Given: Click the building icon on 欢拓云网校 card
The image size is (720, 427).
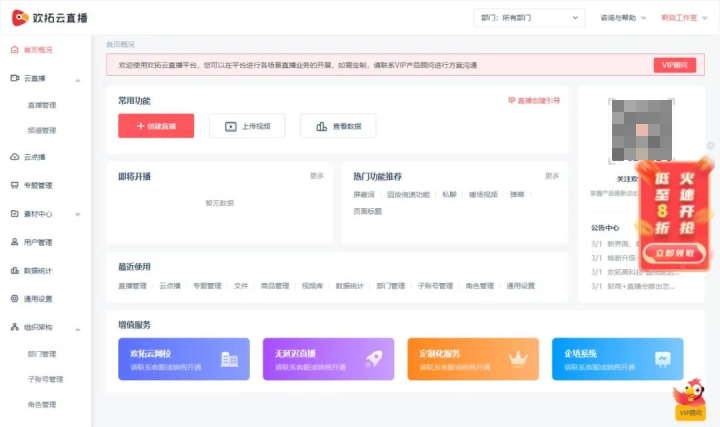Looking at the screenshot, I should coord(229,359).
